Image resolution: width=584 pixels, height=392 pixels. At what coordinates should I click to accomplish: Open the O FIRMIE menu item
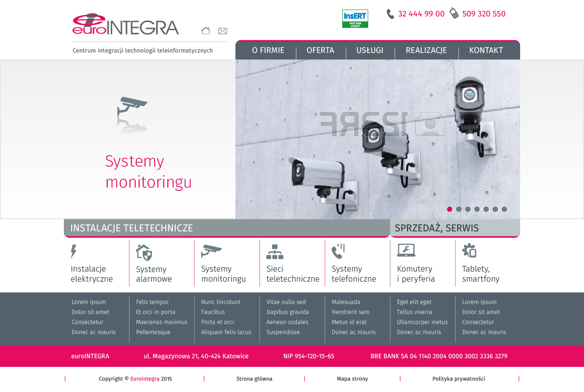point(268,51)
